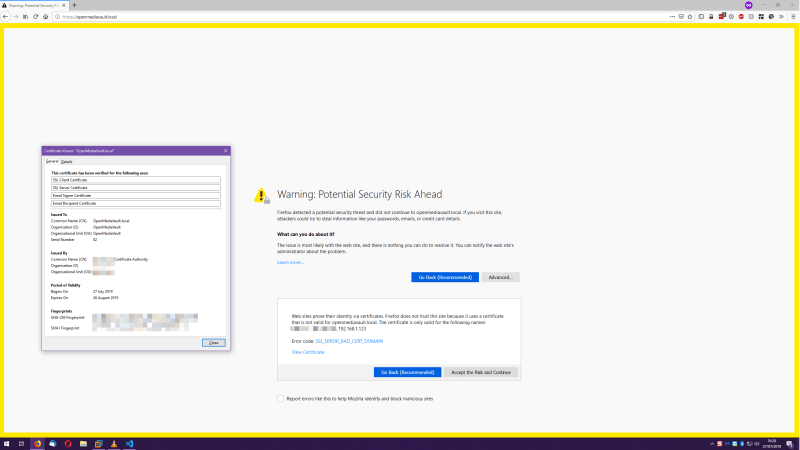The height and width of the screenshot is (450, 800).
Task: Open the Library bookshelf icon in toolbar
Action: [26, 17]
